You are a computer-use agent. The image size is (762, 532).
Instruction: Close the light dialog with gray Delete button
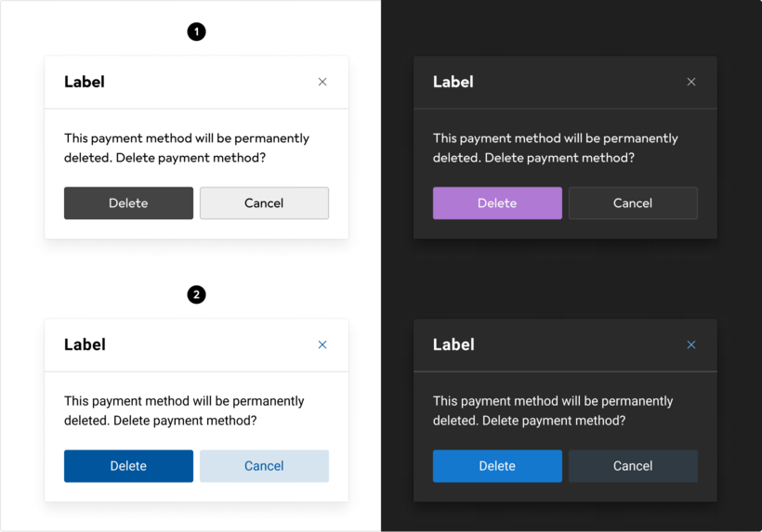322,82
